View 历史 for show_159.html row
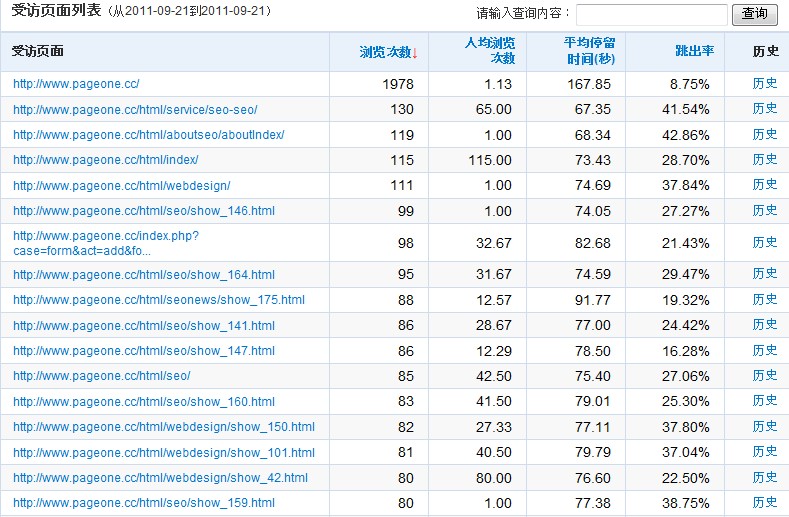Image resolution: width=789 pixels, height=517 pixels. coord(765,502)
